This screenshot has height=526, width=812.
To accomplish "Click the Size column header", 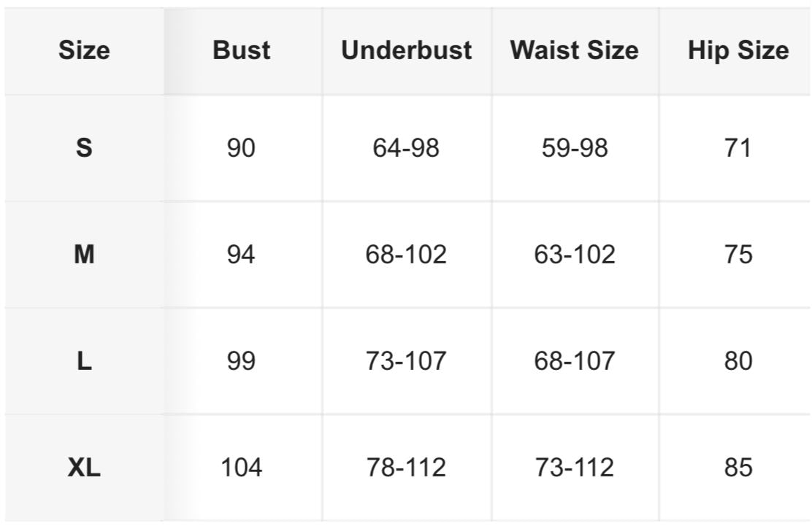I will tap(84, 50).
